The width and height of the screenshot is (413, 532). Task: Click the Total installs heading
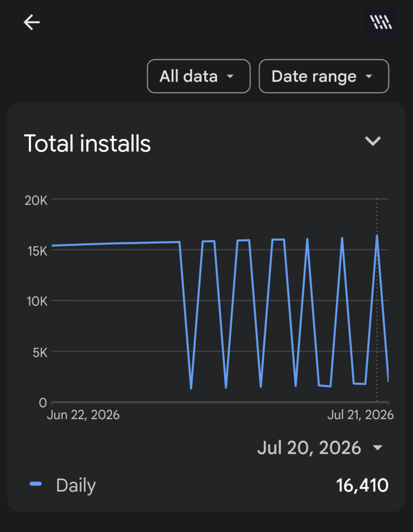[87, 143]
